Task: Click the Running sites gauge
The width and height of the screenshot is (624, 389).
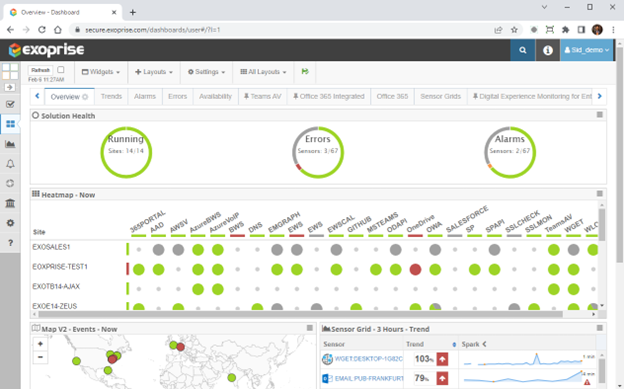Action: coord(126,152)
